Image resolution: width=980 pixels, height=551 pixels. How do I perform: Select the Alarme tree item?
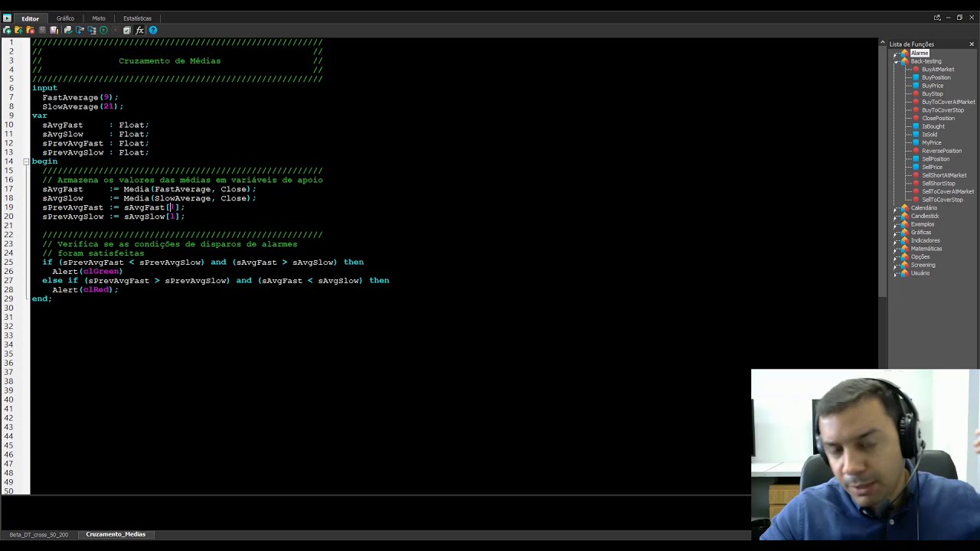pyautogui.click(x=920, y=53)
